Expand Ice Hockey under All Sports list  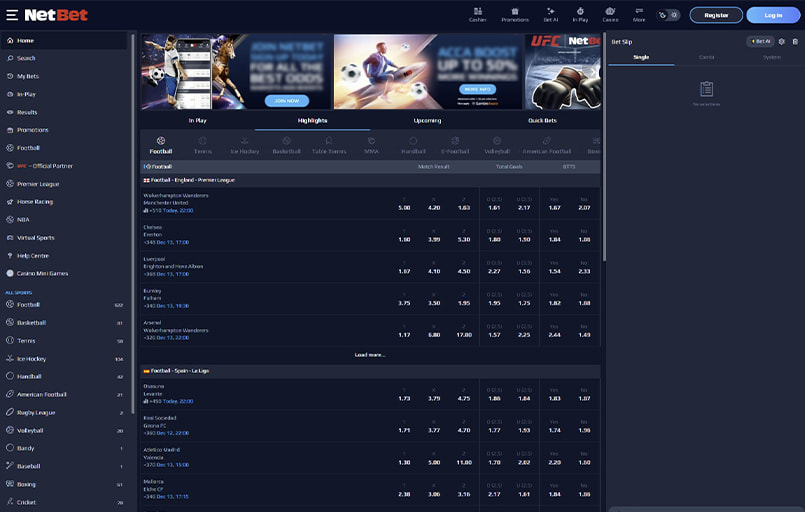[64, 358]
